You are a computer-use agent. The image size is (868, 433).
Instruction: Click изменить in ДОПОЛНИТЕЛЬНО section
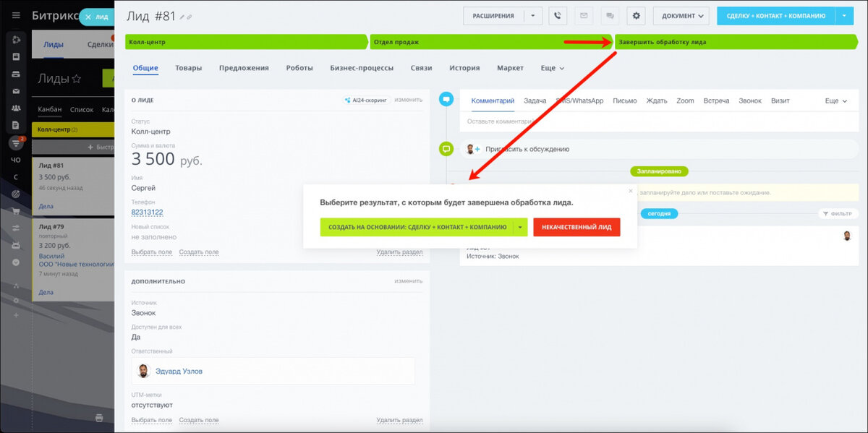click(x=409, y=281)
